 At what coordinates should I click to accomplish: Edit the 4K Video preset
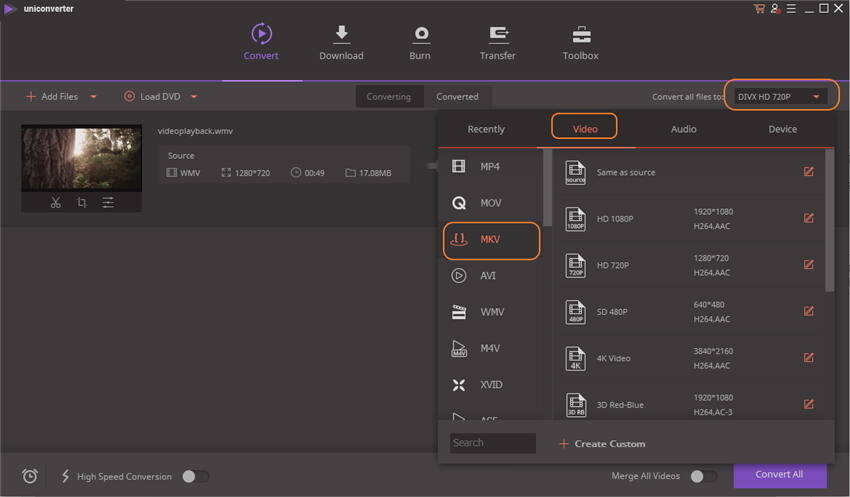(x=808, y=358)
